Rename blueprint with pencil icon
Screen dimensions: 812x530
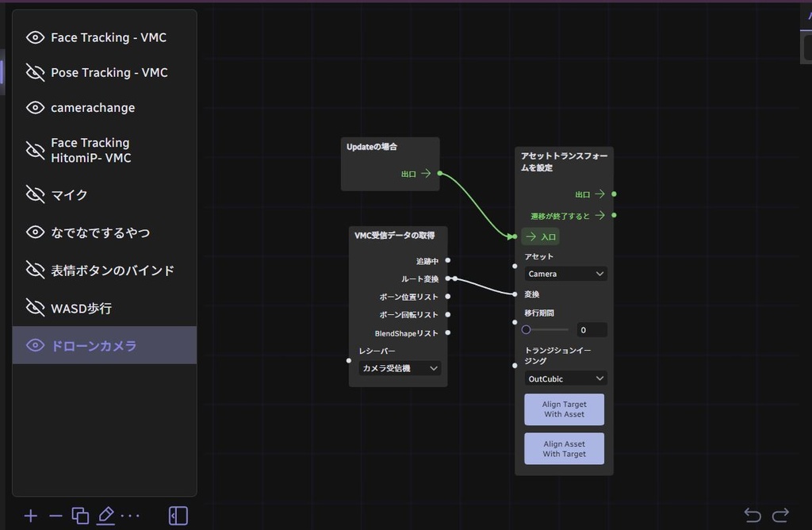click(105, 516)
